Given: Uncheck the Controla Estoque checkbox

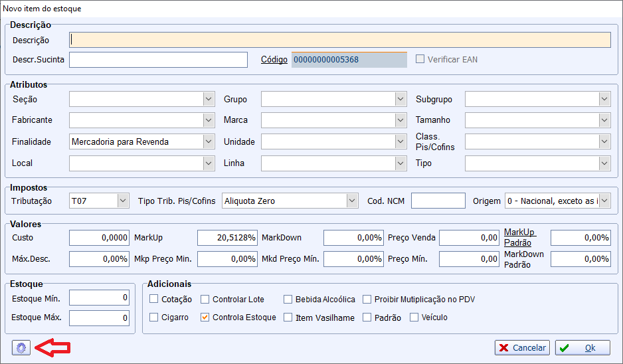Looking at the screenshot, I should (x=205, y=318).
